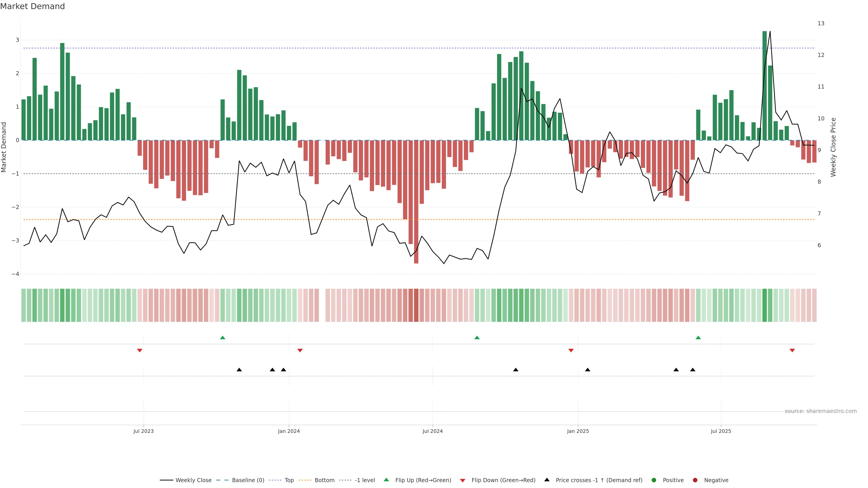Click the Positive green circle legend icon

click(654, 480)
